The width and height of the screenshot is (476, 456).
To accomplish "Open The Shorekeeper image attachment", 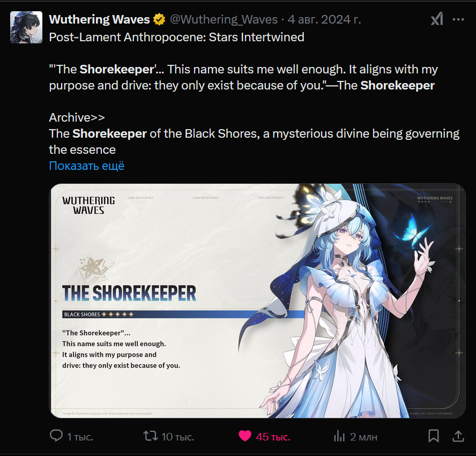I will 257,301.
